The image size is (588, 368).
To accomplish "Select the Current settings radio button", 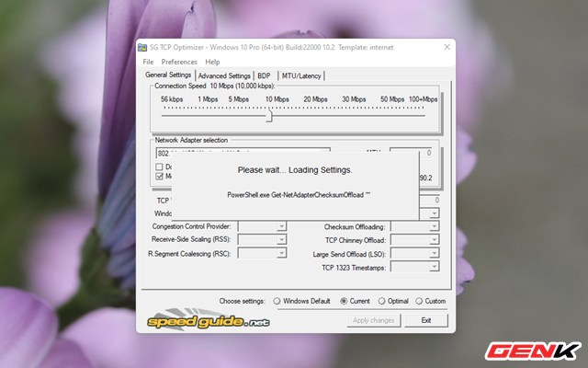I will click(x=344, y=301).
